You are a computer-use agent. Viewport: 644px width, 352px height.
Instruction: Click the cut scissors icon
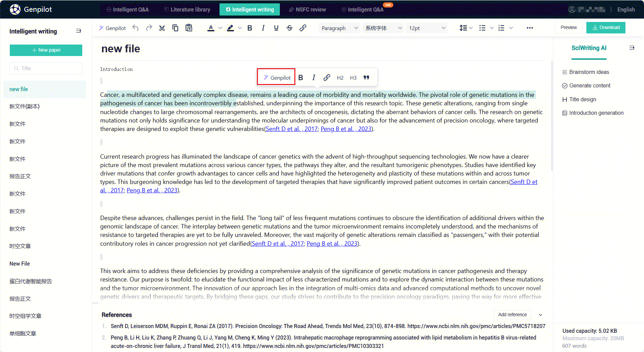pyautogui.click(x=162, y=28)
